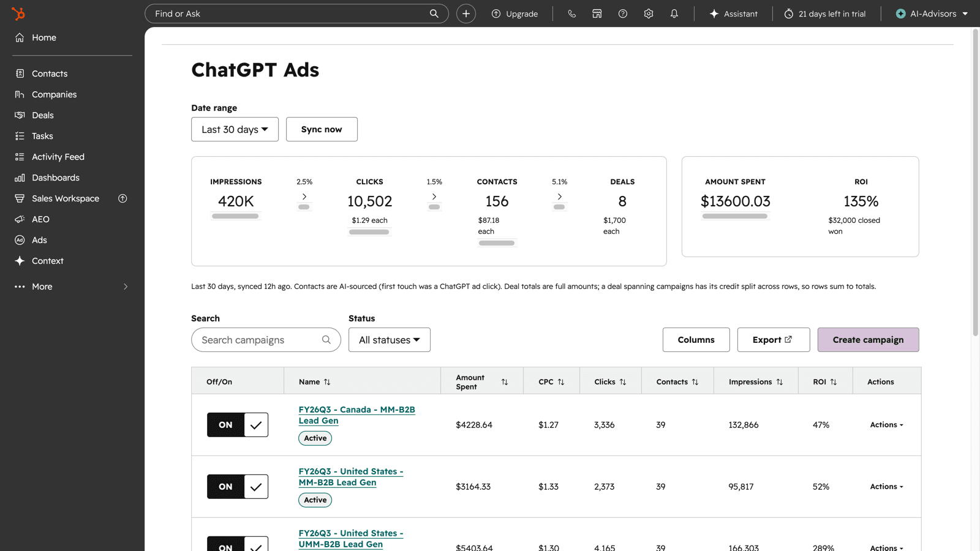Open the AI-Advisors account dropdown arrow
This screenshot has height=551, width=980.
click(x=965, y=13)
